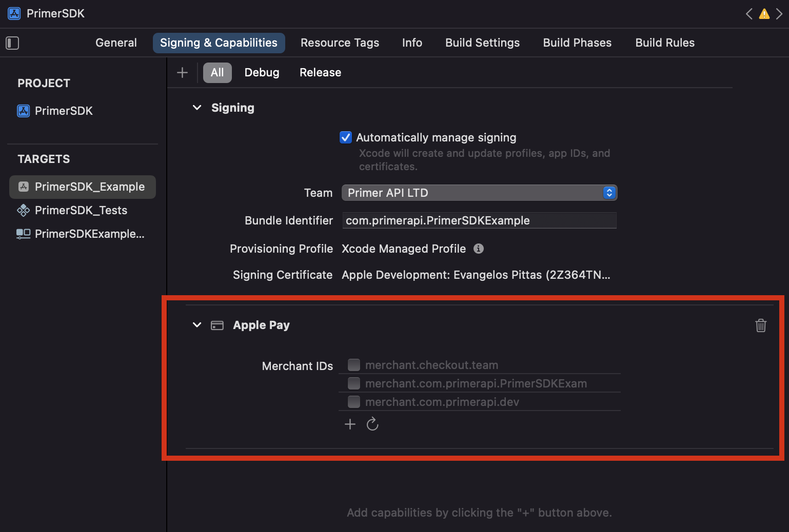Toggle the navigator sidebar visibility

(12, 43)
